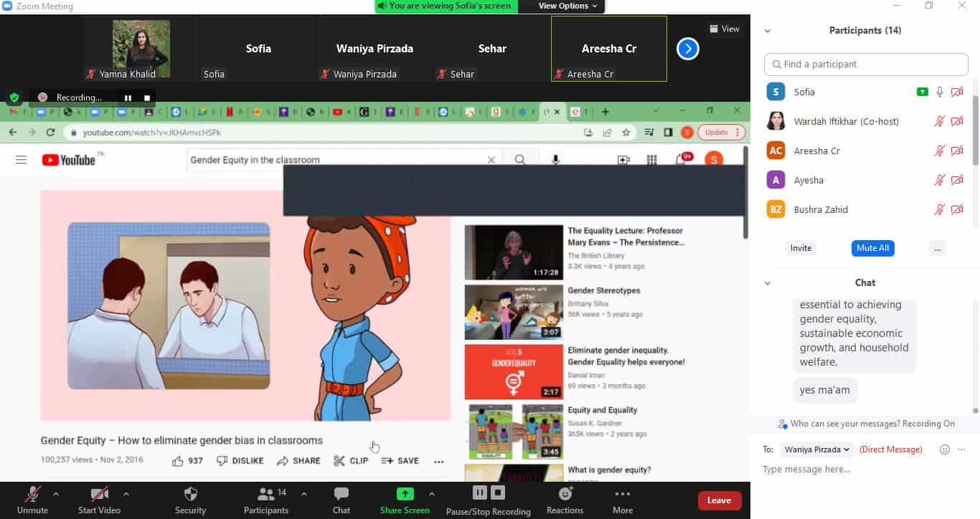Image resolution: width=980 pixels, height=519 pixels.
Task: Click the emoji picker in chat box
Action: [x=945, y=449]
